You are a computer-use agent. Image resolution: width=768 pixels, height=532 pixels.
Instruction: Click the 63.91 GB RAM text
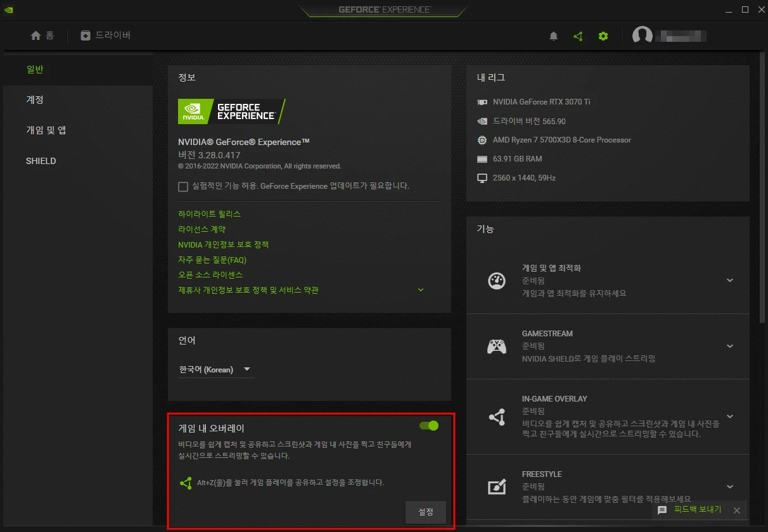[518, 159]
